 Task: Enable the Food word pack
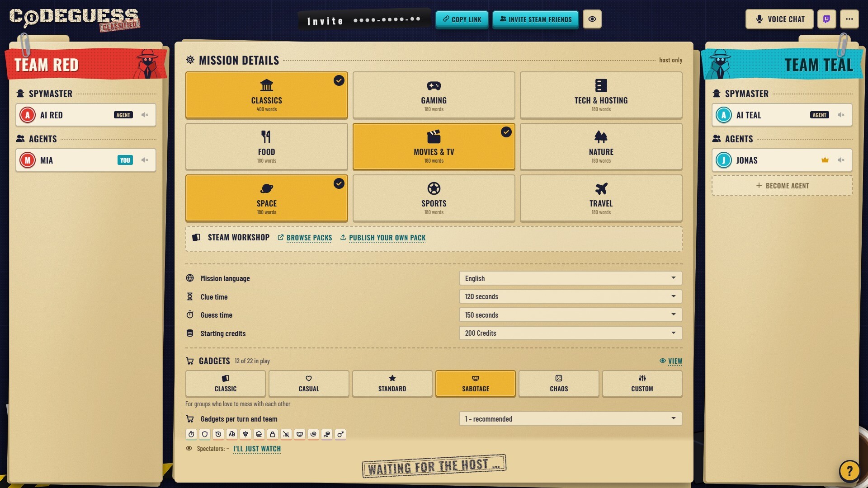click(266, 147)
